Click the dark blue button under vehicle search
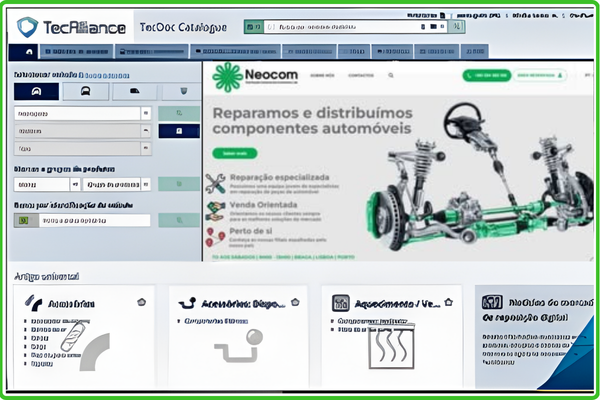The height and width of the screenshot is (400, 600). [x=179, y=131]
